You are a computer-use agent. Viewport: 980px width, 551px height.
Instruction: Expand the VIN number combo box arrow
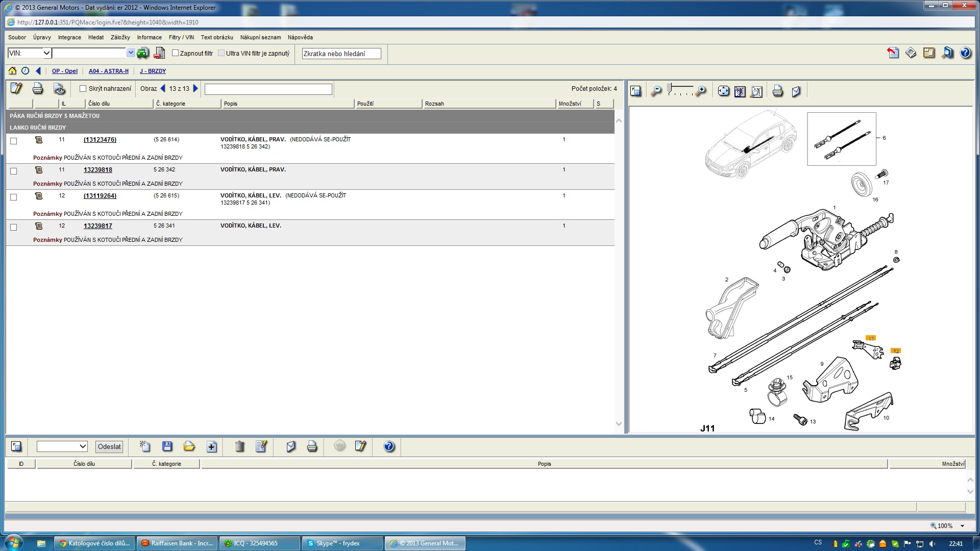pos(131,53)
